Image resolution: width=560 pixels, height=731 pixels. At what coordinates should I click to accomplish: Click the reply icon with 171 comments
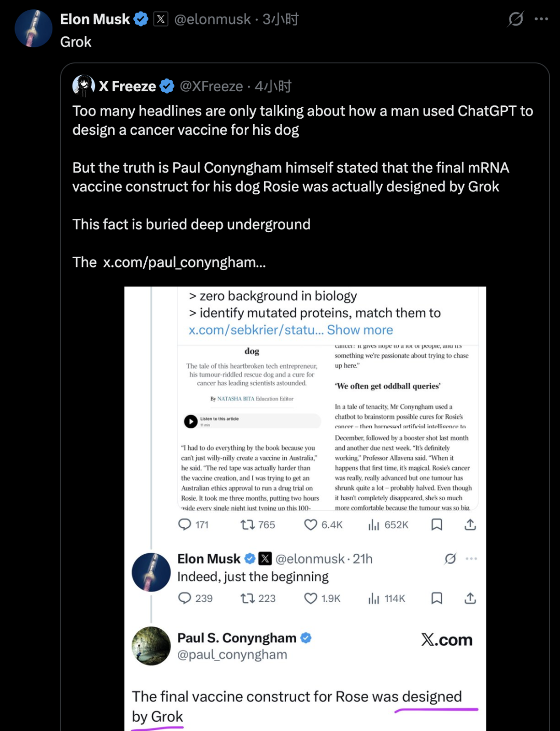coord(185,525)
